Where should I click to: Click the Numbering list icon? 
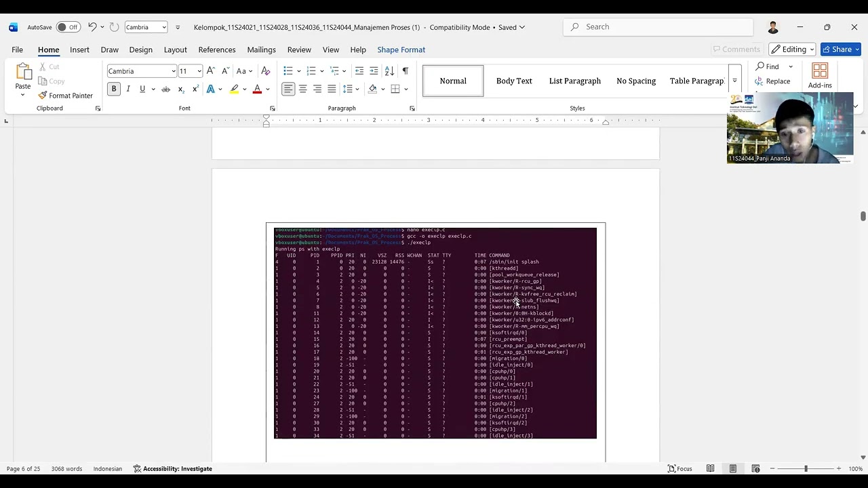click(311, 71)
